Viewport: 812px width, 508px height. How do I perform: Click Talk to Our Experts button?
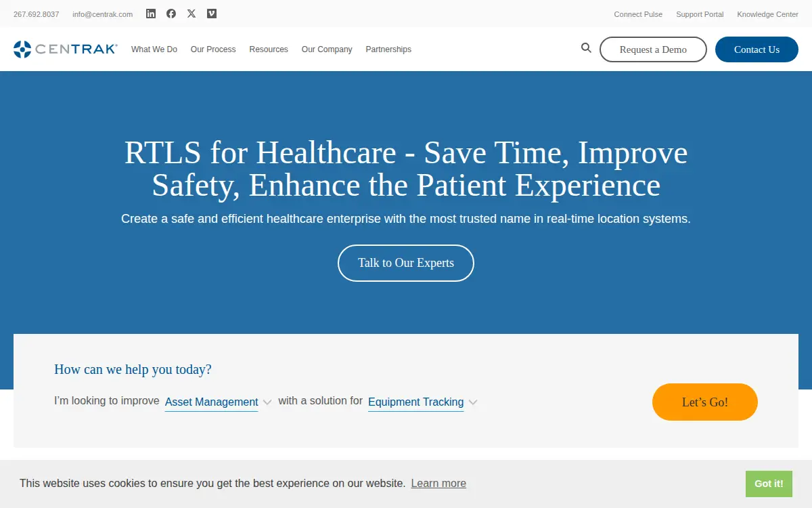(406, 263)
